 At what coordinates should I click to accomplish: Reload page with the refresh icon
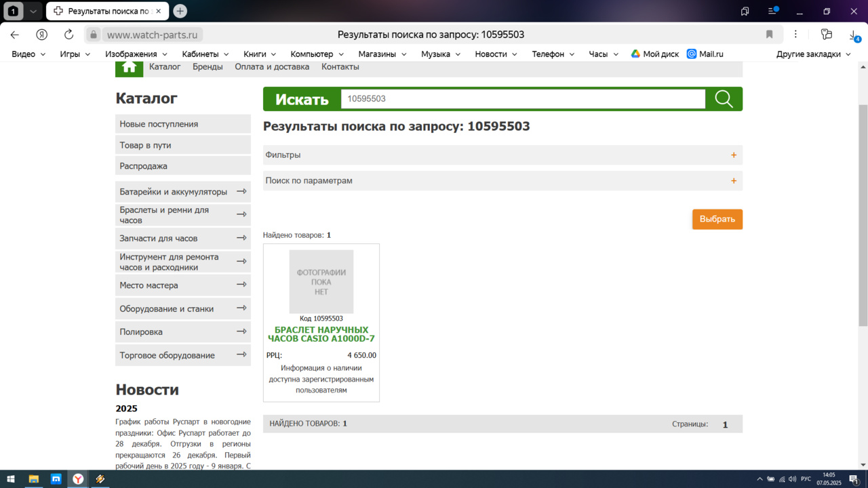68,35
